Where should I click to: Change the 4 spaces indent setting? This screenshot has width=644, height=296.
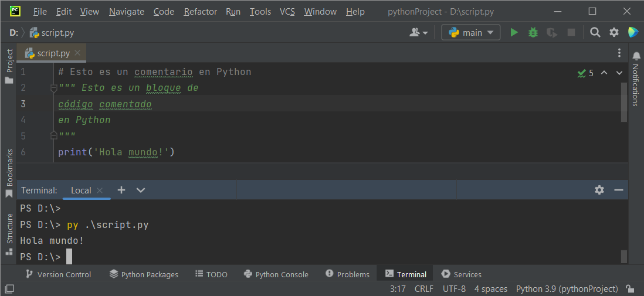coord(491,288)
